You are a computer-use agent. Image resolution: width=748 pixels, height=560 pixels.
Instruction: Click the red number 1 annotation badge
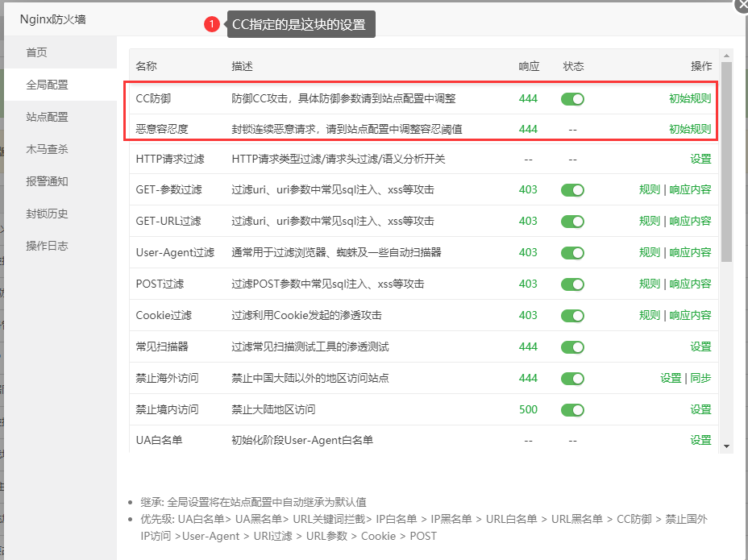coord(212,25)
